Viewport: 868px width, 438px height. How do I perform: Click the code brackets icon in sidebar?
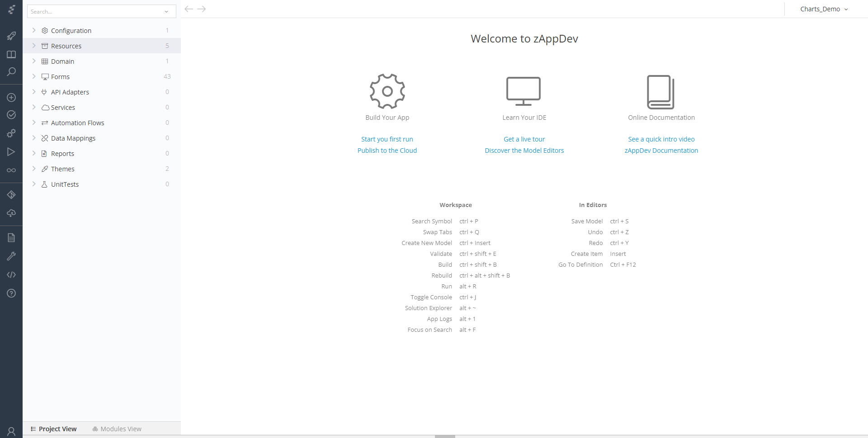pos(11,275)
